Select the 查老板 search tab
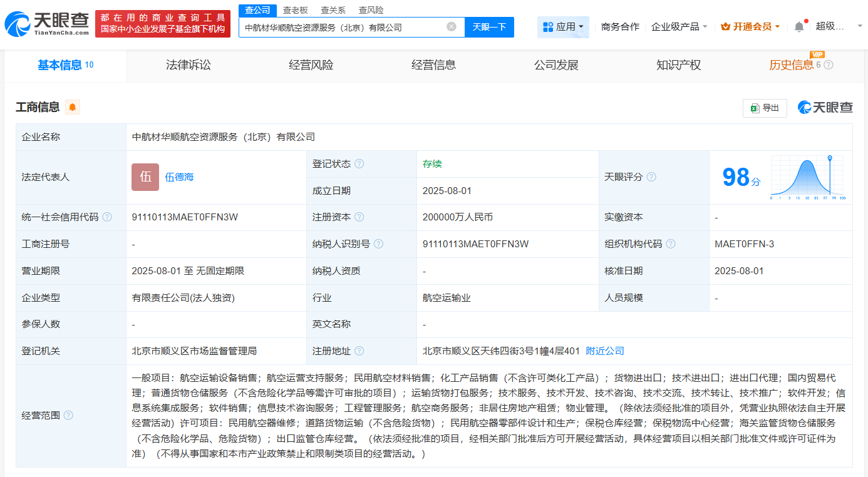The image size is (868, 477). click(x=295, y=10)
